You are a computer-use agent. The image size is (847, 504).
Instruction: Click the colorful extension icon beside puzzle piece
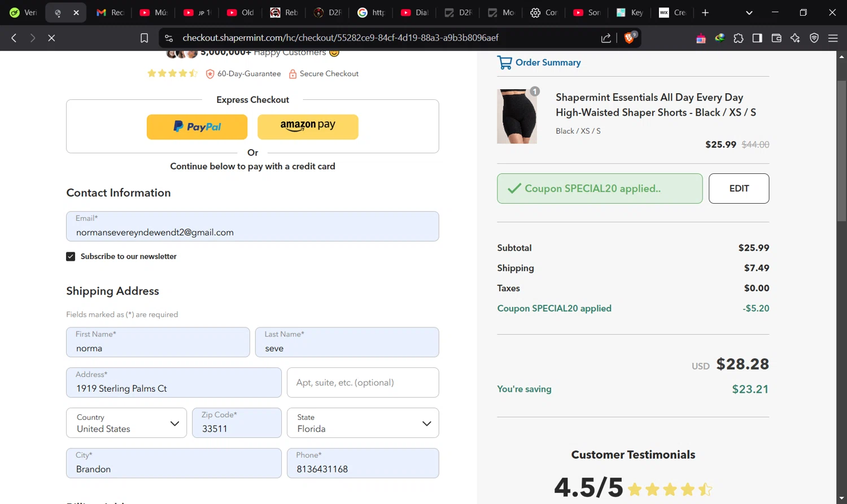[x=719, y=38]
